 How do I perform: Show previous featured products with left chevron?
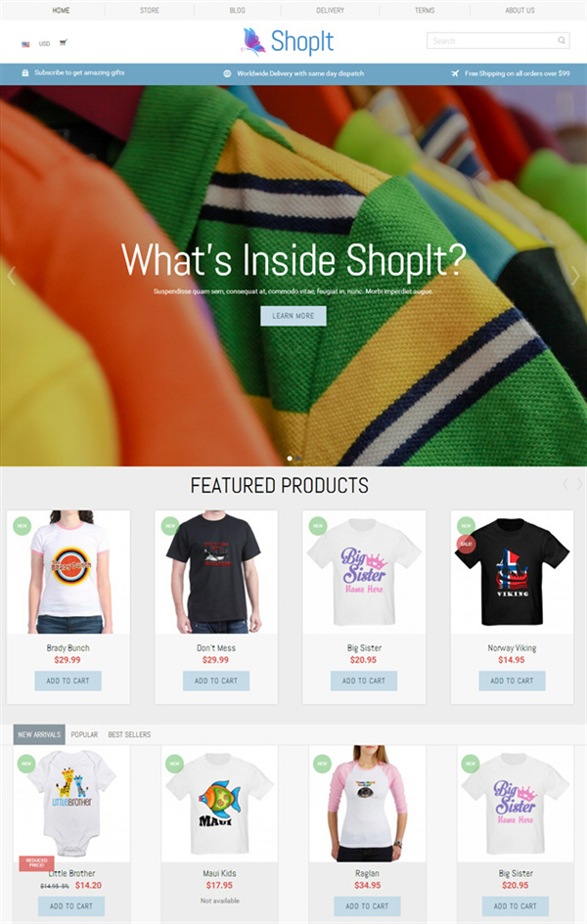pos(565,484)
